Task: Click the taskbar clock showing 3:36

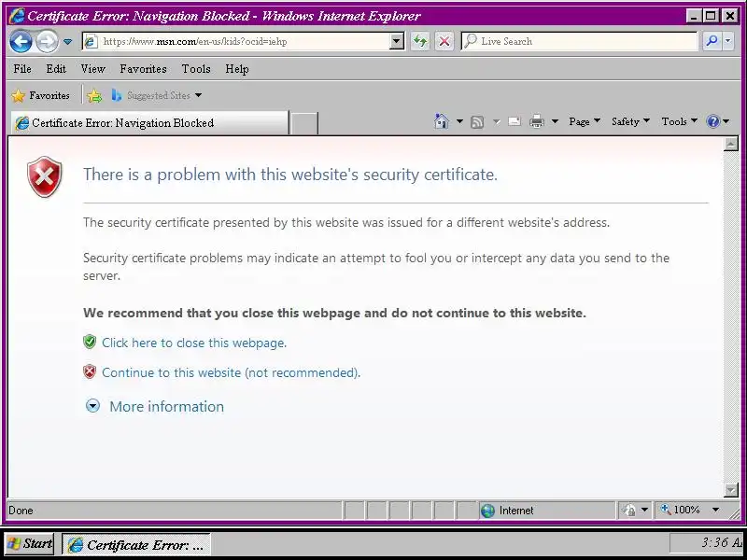Action: [721, 542]
